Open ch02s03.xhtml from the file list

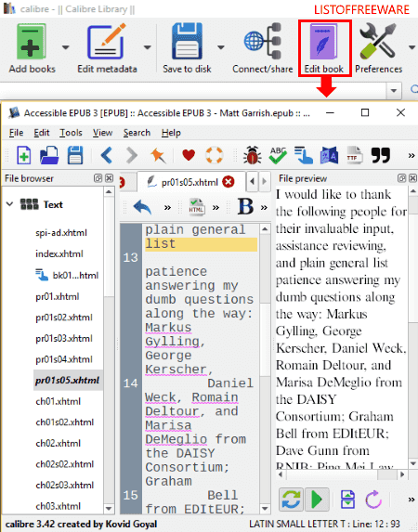click(64, 486)
